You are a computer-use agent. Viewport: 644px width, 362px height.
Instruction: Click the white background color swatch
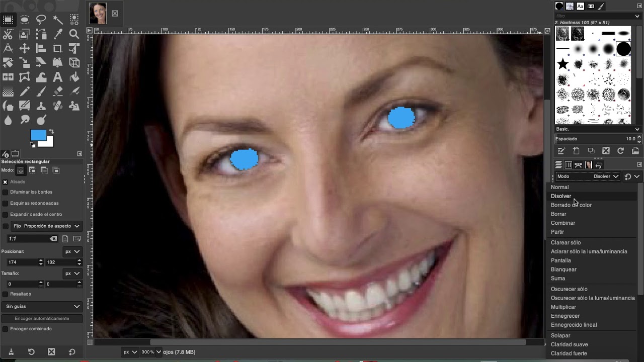click(49, 143)
